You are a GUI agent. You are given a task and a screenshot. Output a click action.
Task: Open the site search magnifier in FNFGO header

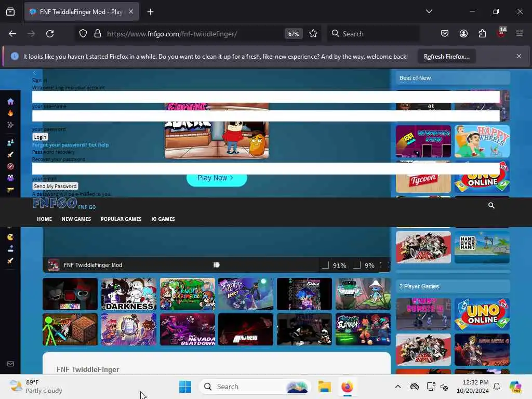point(491,205)
